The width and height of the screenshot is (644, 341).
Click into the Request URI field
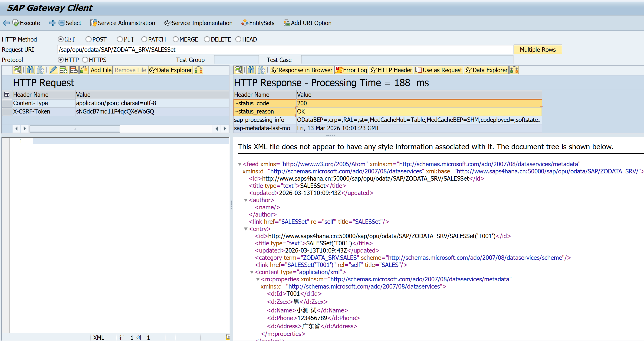click(285, 50)
